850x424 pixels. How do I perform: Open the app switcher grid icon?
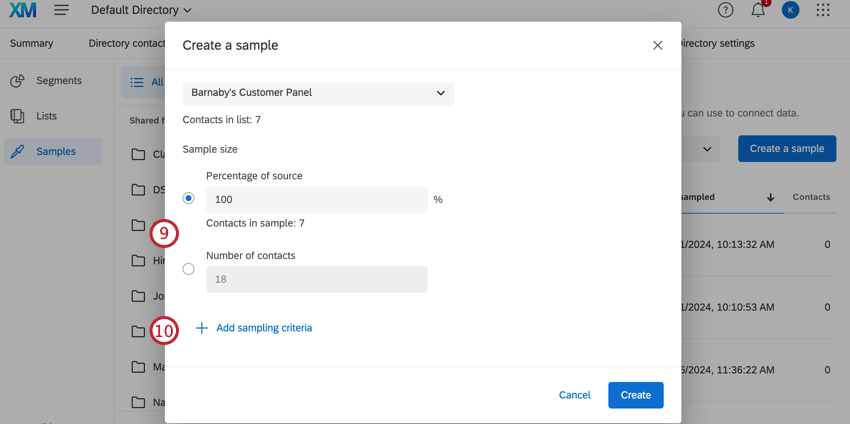click(x=823, y=10)
